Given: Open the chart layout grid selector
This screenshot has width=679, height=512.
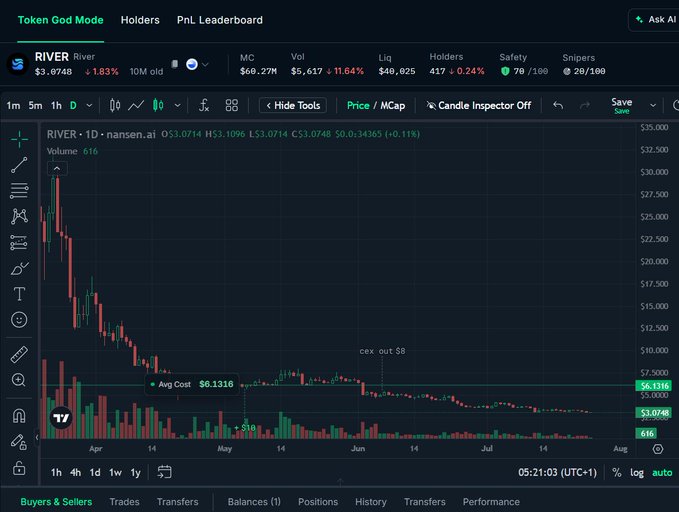Looking at the screenshot, I should [232, 105].
